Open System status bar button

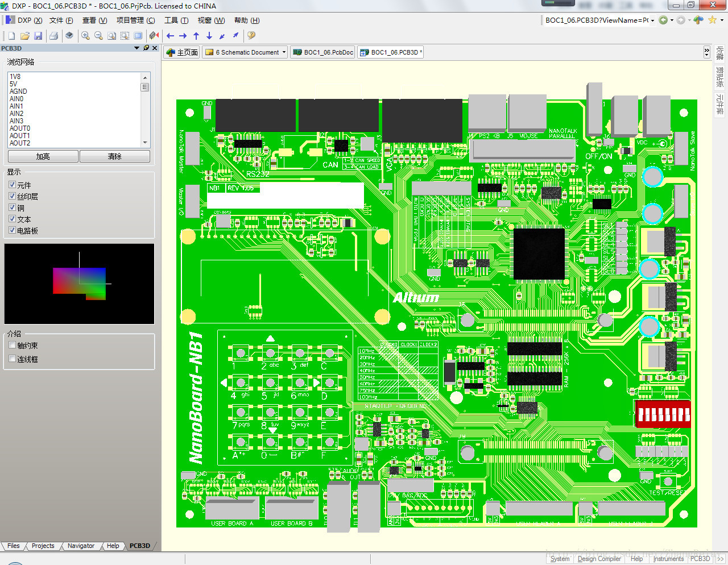pos(560,559)
